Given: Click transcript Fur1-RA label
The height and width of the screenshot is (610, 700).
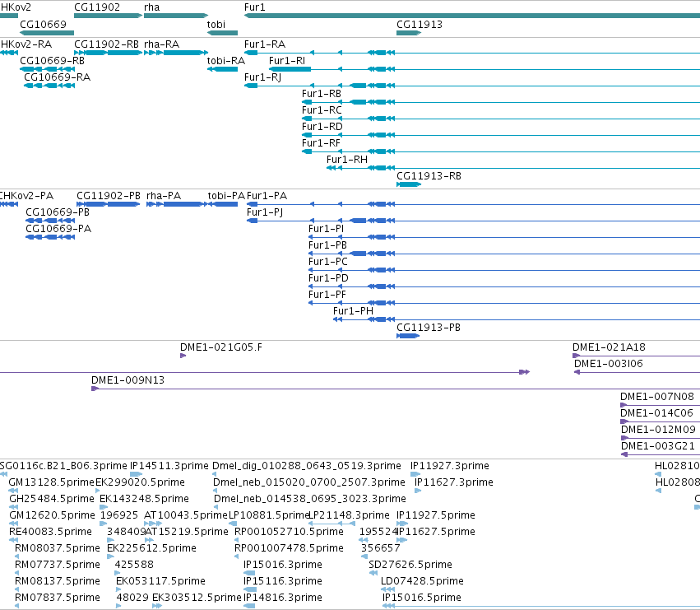Looking at the screenshot, I should pos(265,44).
